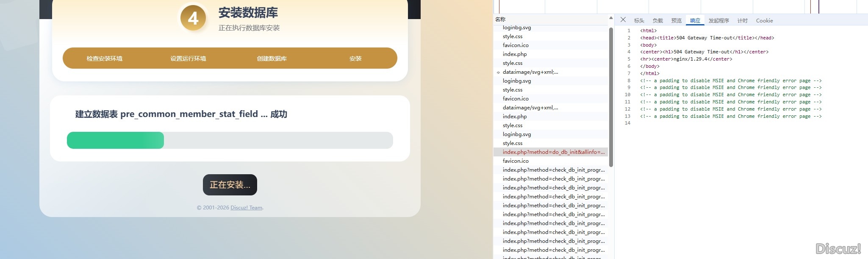
Task: Click the Discuz! logo watermark
Action: [838, 248]
